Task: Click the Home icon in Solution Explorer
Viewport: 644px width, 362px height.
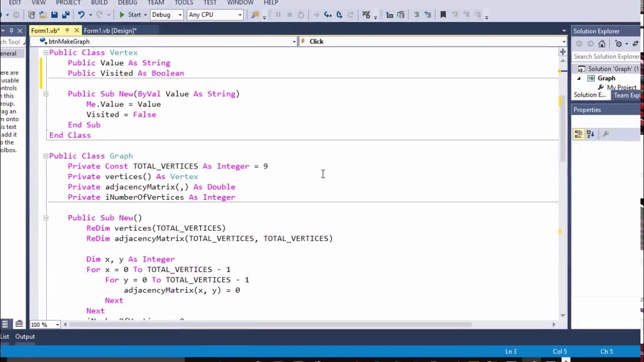Action: (602, 44)
